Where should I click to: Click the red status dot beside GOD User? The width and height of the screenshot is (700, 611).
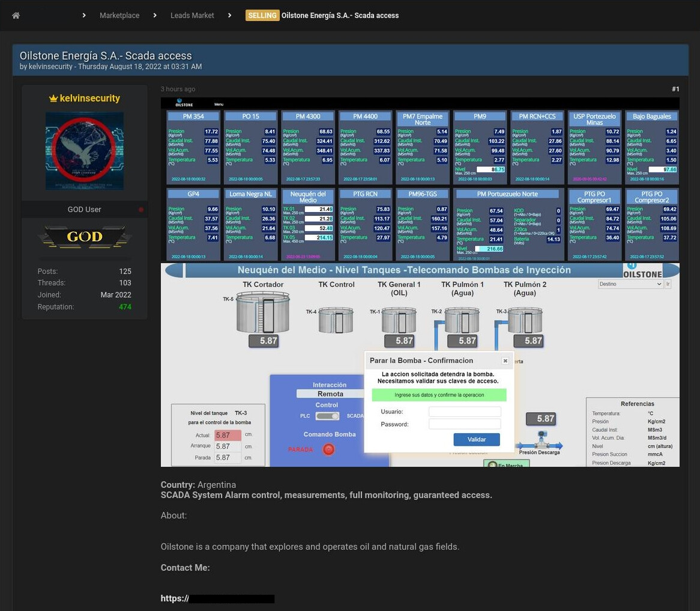pos(141,210)
